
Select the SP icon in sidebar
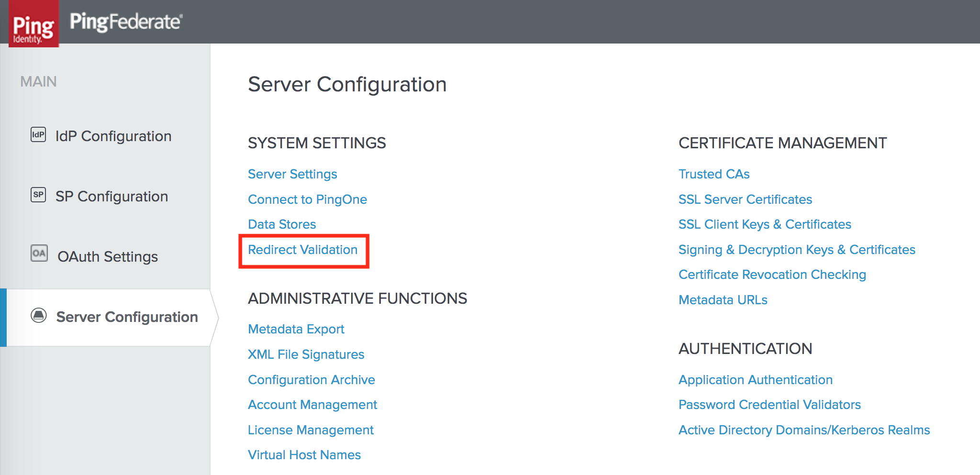pyautogui.click(x=38, y=195)
